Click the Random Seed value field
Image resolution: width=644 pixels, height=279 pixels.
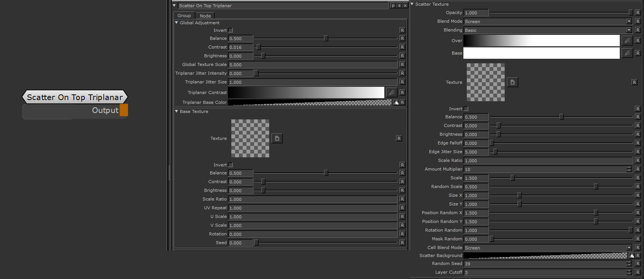click(544, 263)
